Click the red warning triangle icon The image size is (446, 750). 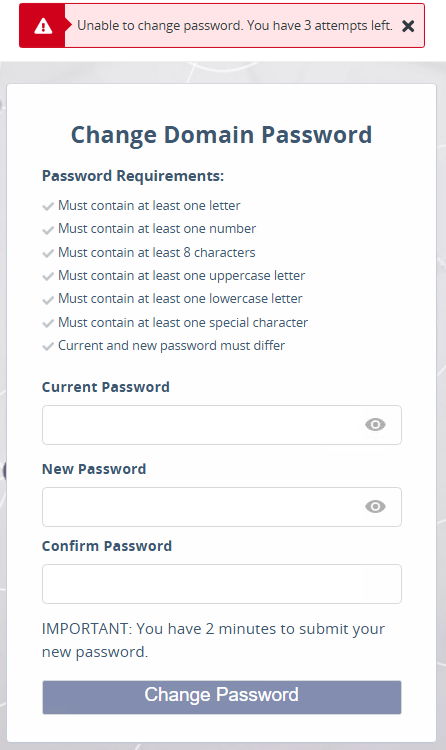click(43, 26)
